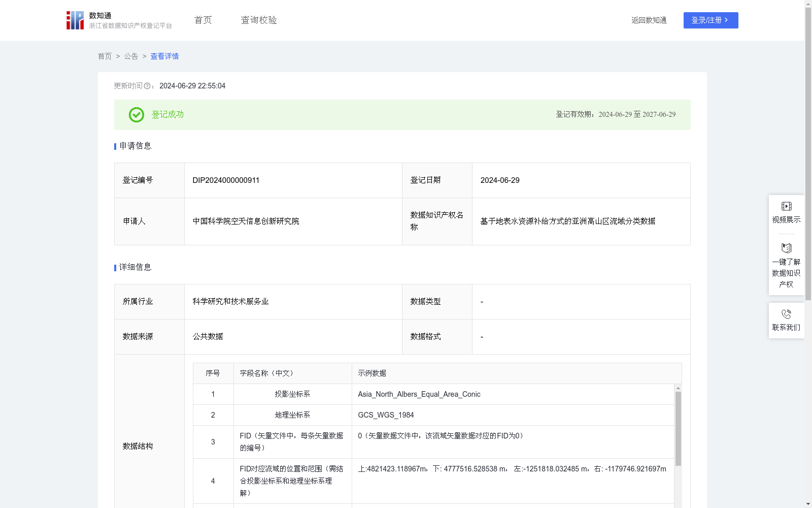
Task: Open 一键了解数据知识产权 guide
Action: tap(786, 266)
